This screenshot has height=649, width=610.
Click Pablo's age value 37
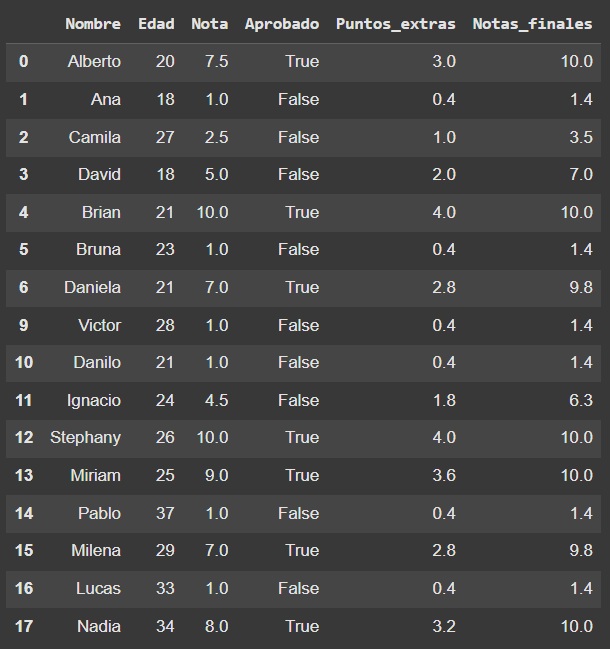165,513
